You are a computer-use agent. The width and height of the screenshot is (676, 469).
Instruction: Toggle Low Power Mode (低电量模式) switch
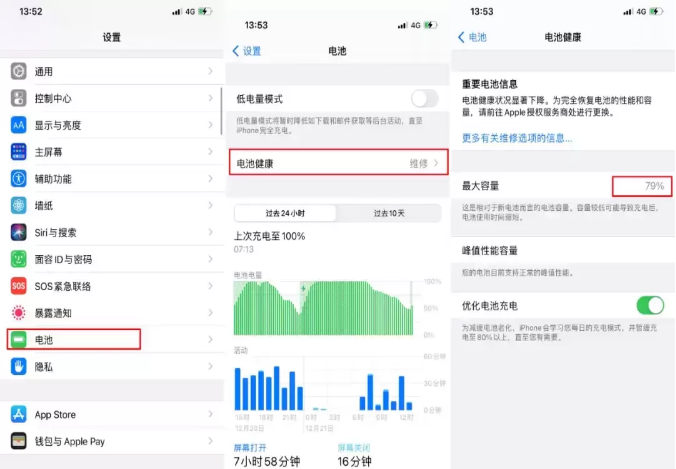[425, 99]
